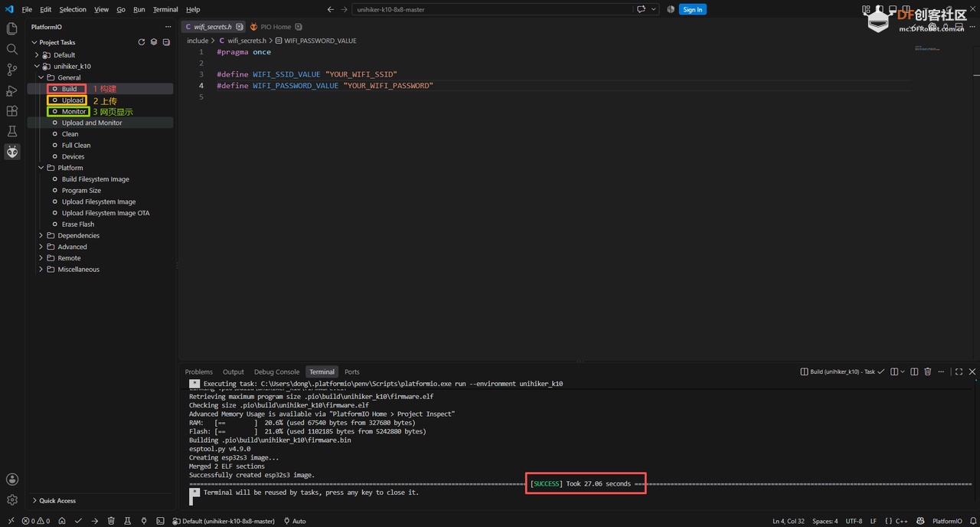This screenshot has width=980, height=527.
Task: Switch environment Default (unihiker-k10-8x8-master) in status bar
Action: (x=224, y=521)
